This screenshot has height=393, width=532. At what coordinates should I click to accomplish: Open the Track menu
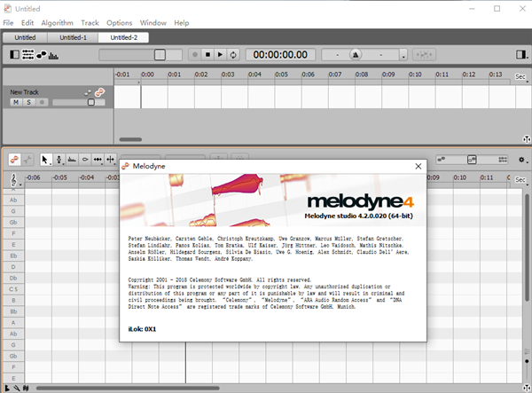pyautogui.click(x=90, y=23)
